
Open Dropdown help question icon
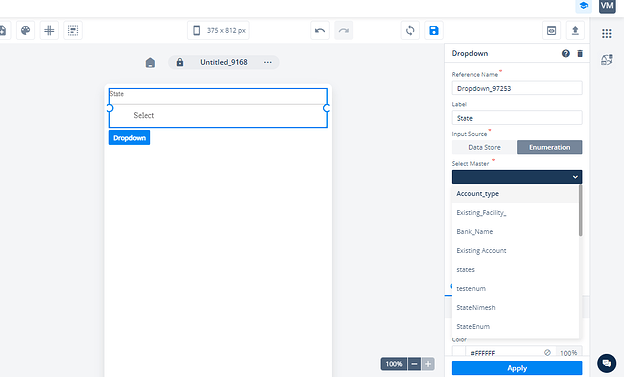566,53
